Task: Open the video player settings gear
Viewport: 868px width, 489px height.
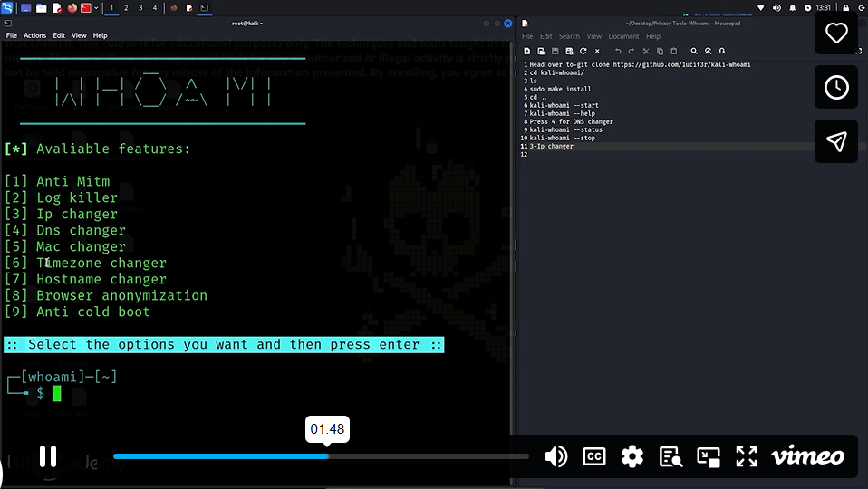Action: click(x=632, y=456)
